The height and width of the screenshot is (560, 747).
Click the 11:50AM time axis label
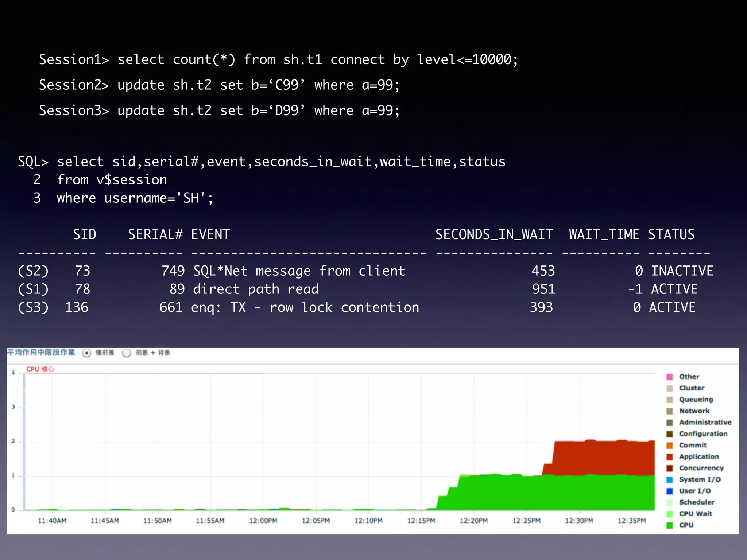[157, 521]
